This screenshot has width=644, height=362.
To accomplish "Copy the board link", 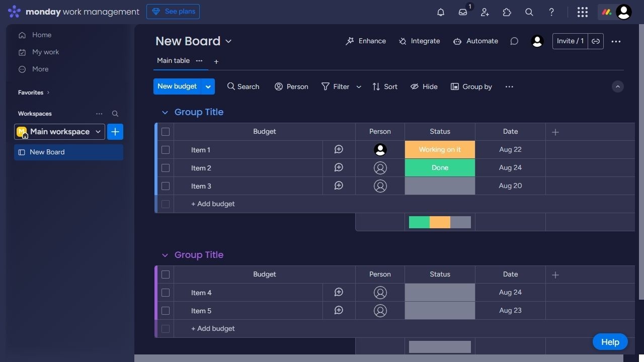I will click(596, 41).
